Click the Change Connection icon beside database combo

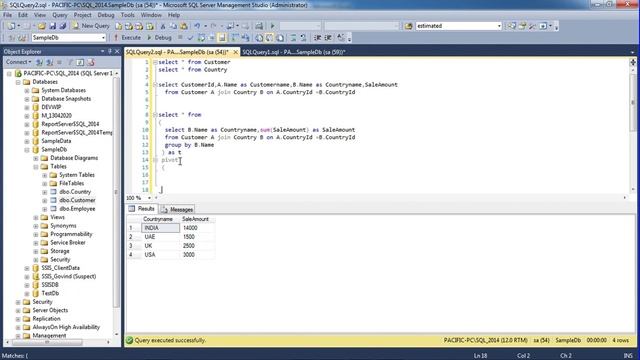[22, 38]
